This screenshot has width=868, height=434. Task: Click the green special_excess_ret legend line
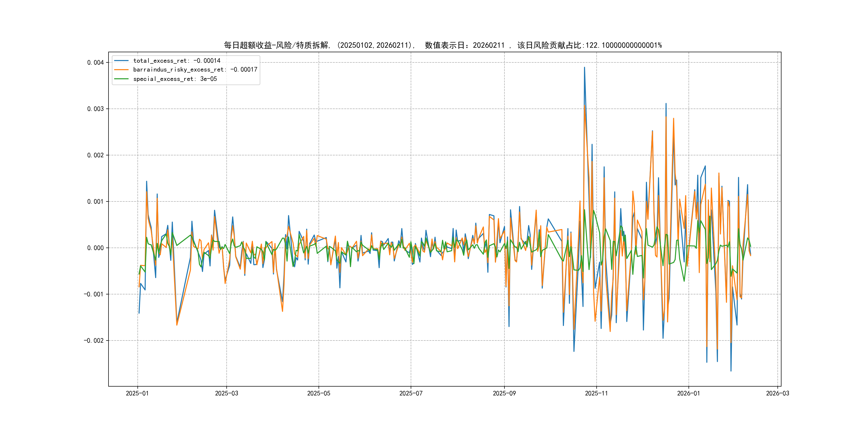[121, 79]
